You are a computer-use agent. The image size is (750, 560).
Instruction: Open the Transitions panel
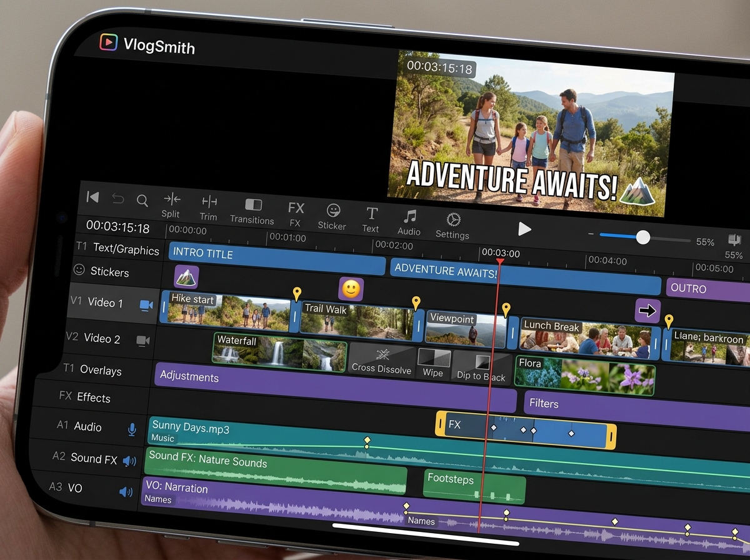[x=252, y=212]
